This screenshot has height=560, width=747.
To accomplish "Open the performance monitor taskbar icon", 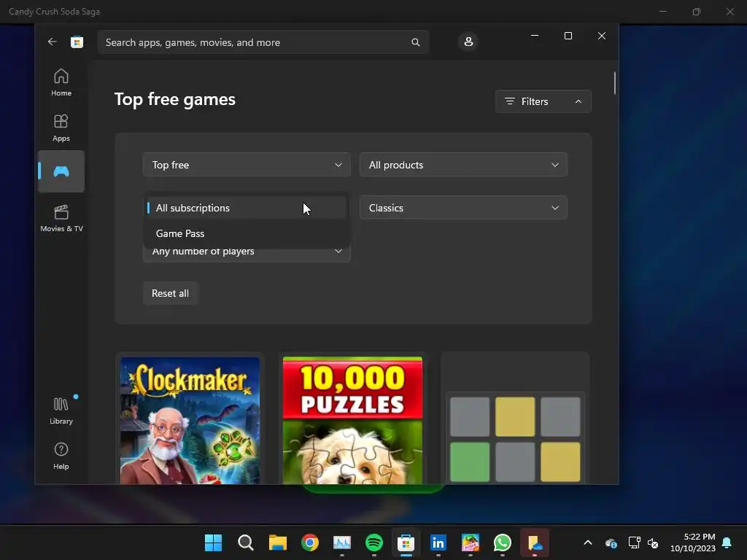I will (342, 542).
